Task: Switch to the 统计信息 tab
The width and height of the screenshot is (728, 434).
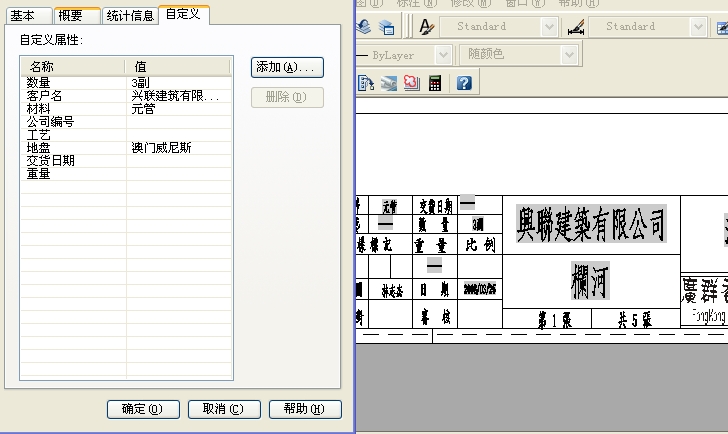Action: click(130, 16)
